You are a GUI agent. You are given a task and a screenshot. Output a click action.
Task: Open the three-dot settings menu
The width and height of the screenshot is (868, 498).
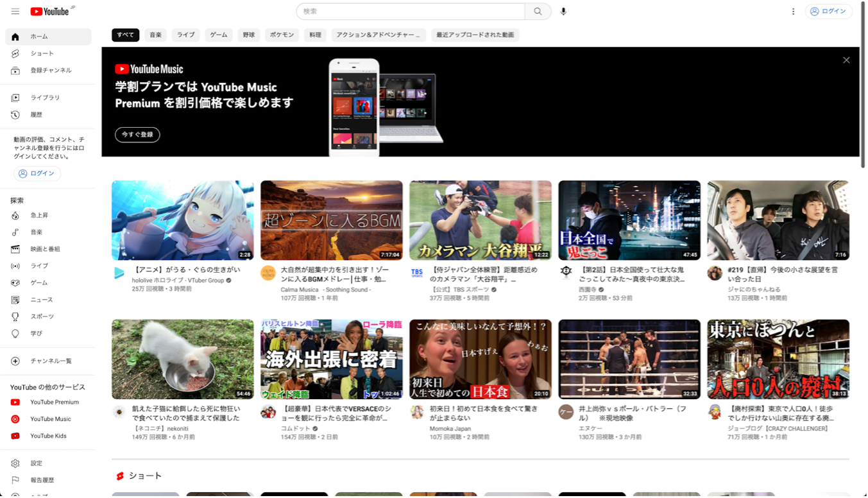pyautogui.click(x=793, y=12)
